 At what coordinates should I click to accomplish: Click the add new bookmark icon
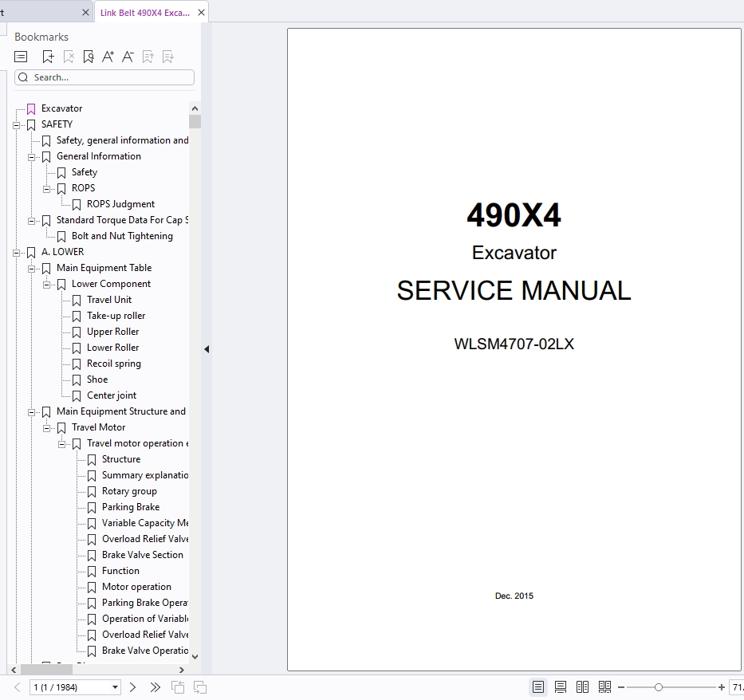48,57
